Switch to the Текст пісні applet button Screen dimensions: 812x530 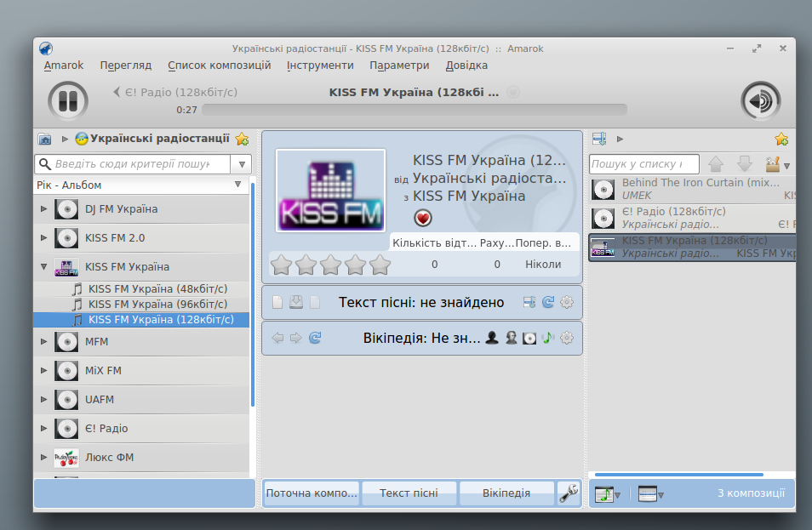tap(409, 493)
